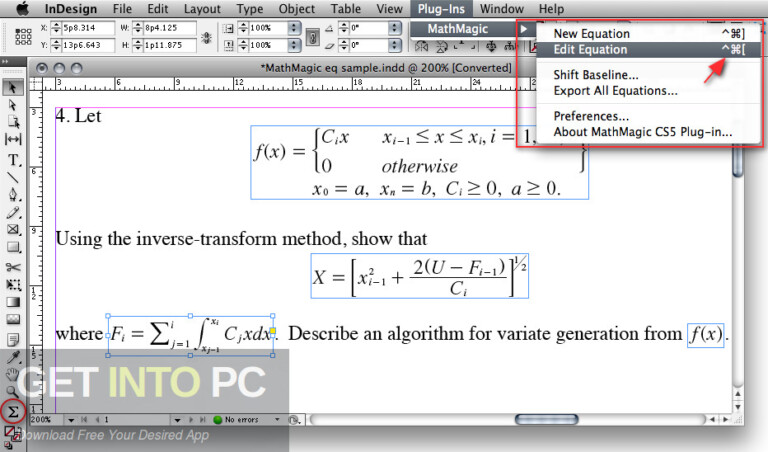The image size is (768, 452).
Task: Click the MathMagic Sigma equation tool
Action: 13,412
